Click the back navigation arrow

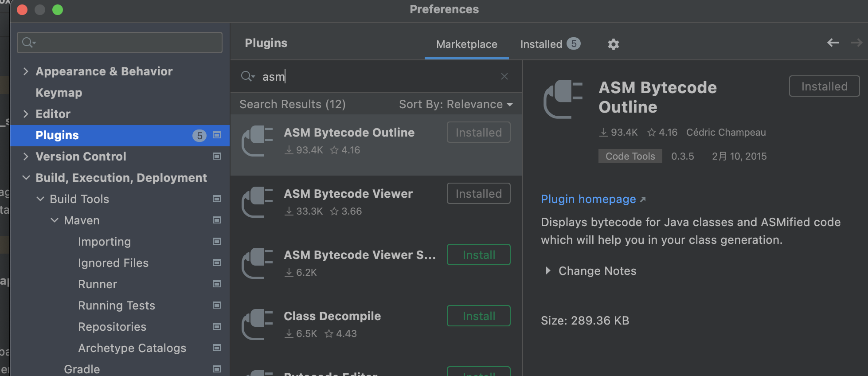tap(833, 43)
